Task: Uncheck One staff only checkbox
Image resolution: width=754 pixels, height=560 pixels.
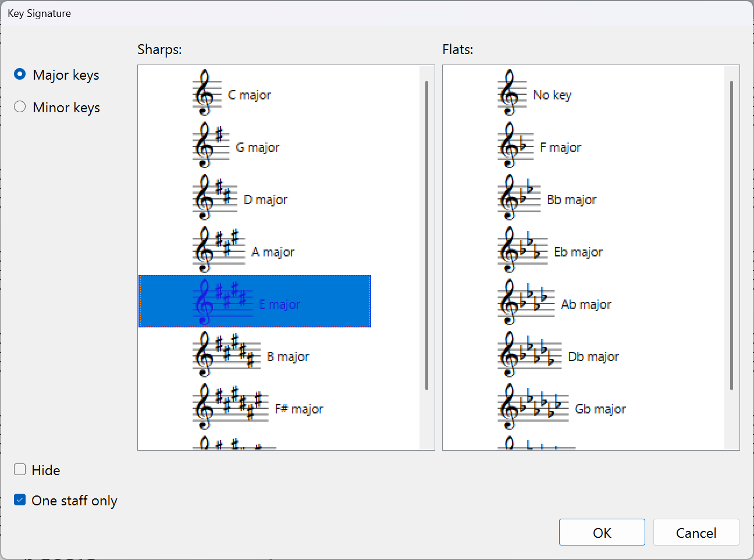Action: click(20, 500)
